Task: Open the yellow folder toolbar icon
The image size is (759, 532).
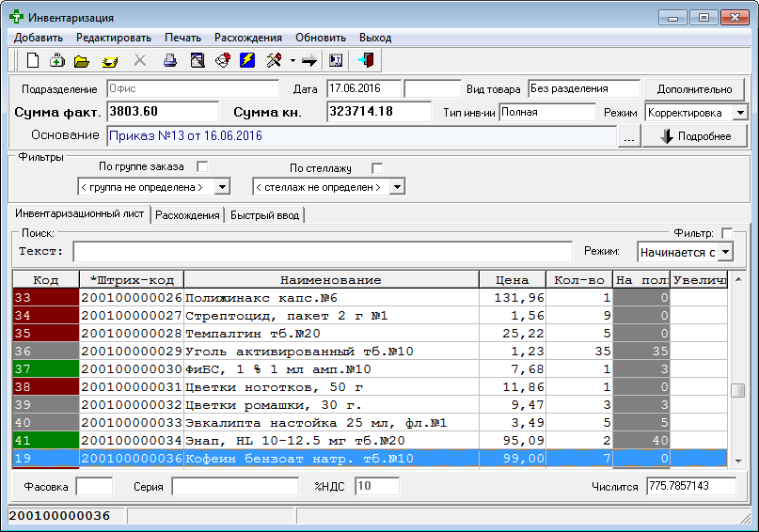Action: (82, 61)
